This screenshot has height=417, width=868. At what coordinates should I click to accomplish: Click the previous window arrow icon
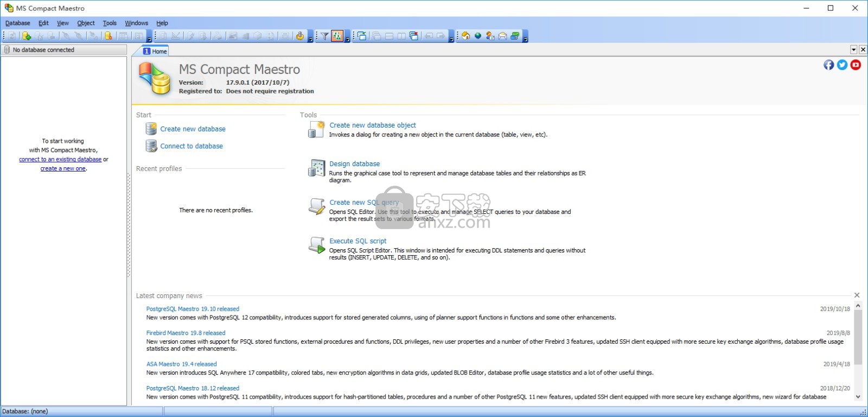[429, 36]
